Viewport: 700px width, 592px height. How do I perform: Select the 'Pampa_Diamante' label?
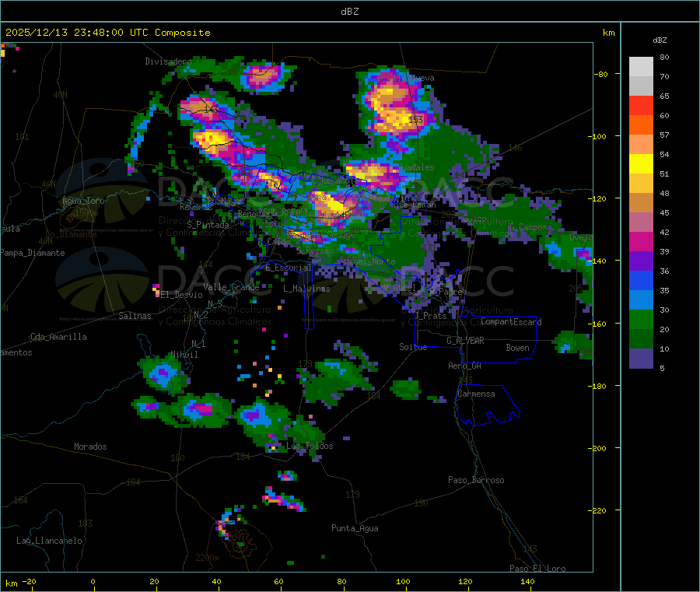[x=33, y=253]
